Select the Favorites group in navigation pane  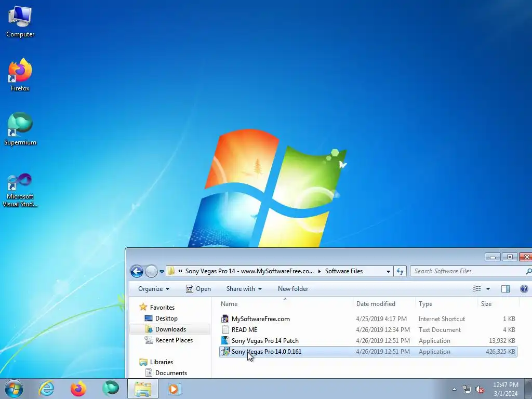tap(157, 308)
